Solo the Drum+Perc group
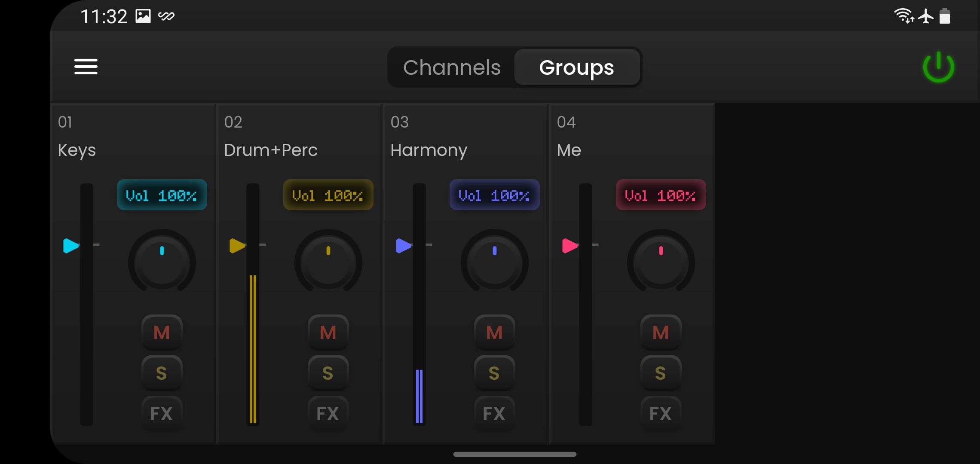This screenshot has width=980, height=464. pos(328,373)
